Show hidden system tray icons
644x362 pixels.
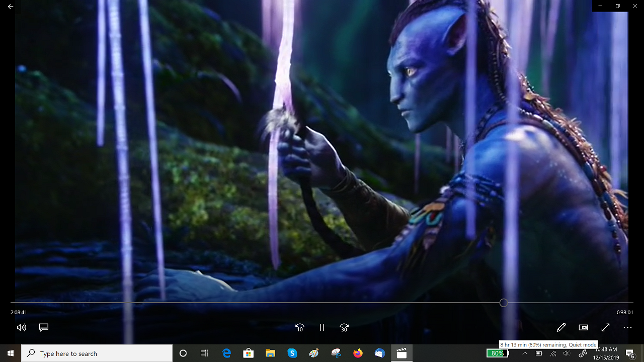(524, 353)
